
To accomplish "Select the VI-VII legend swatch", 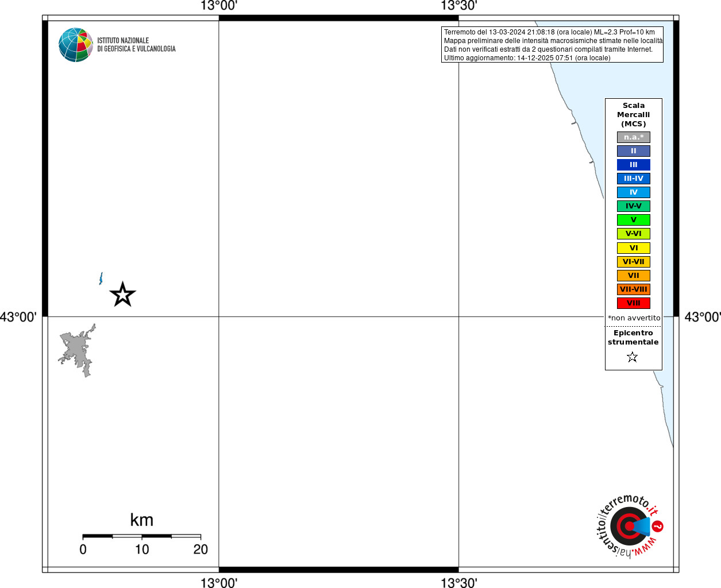I will [x=634, y=262].
